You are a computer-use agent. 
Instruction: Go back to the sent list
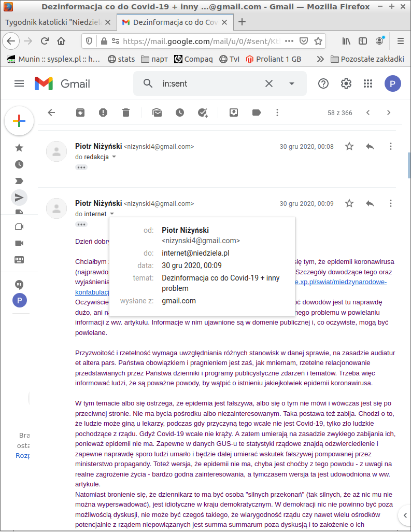51,113
